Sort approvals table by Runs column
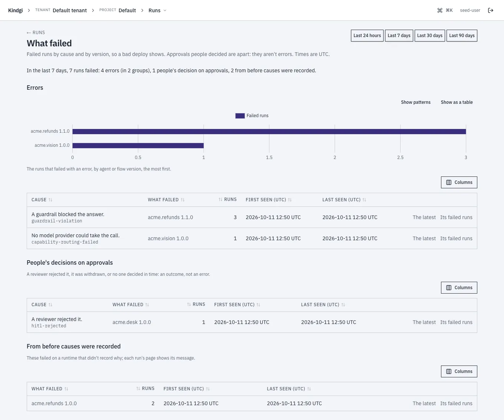504x420 pixels. tap(196, 304)
